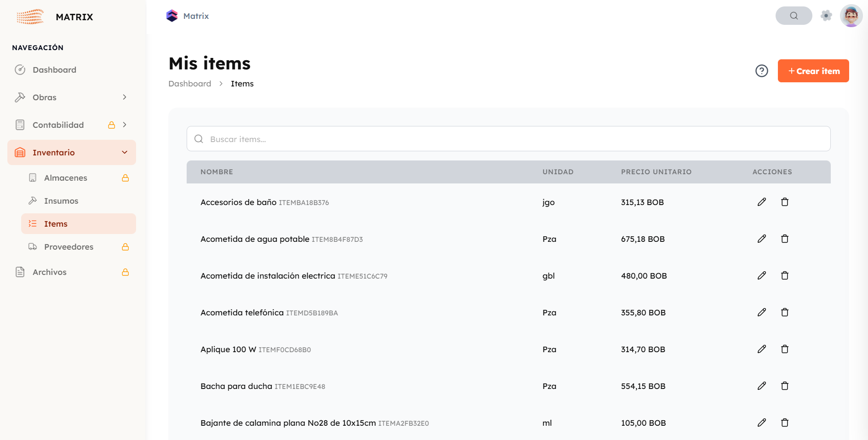The width and height of the screenshot is (868, 440).
Task: Edit the Acometida telefónica item
Action: [762, 312]
